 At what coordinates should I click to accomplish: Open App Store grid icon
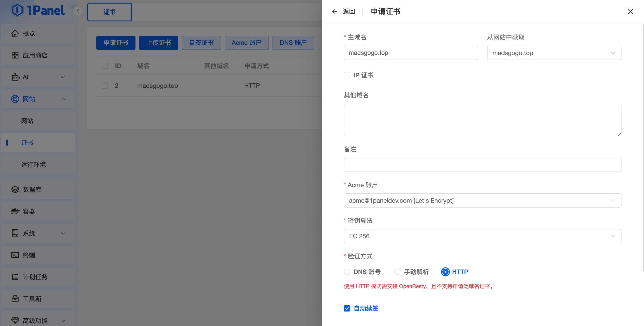coord(15,55)
